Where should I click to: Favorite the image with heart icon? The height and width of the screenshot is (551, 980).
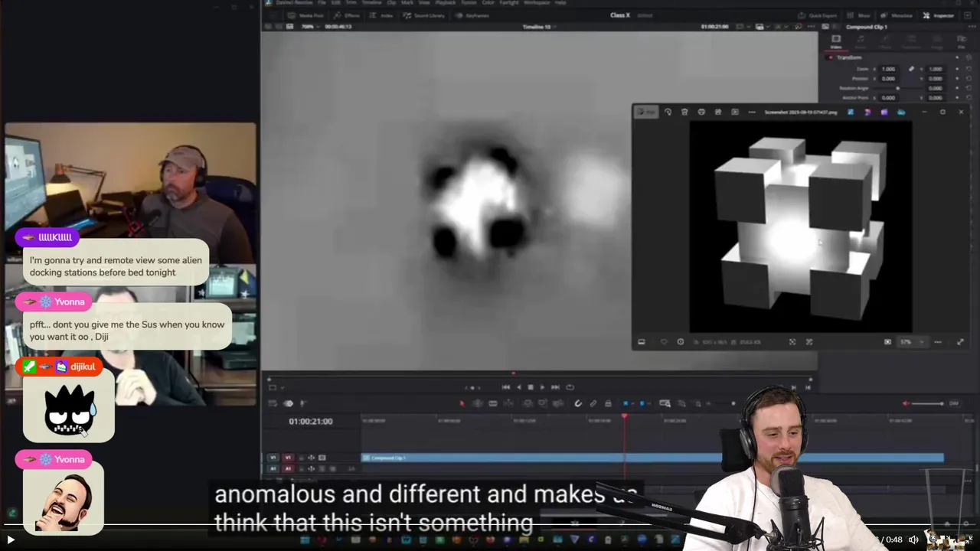coord(665,342)
